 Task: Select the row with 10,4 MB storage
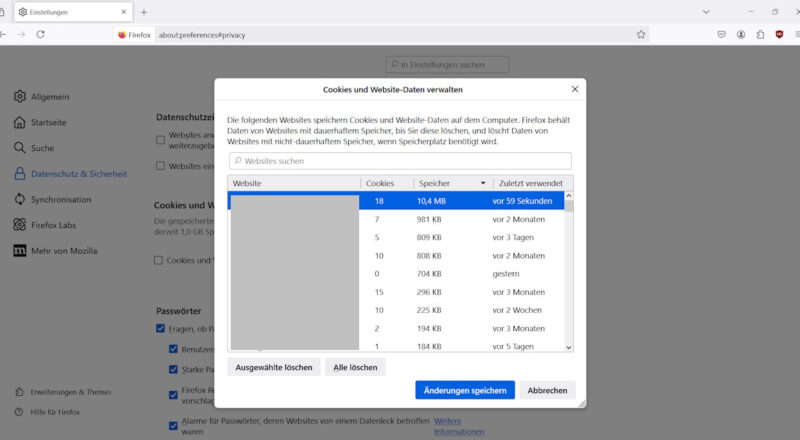coord(396,201)
